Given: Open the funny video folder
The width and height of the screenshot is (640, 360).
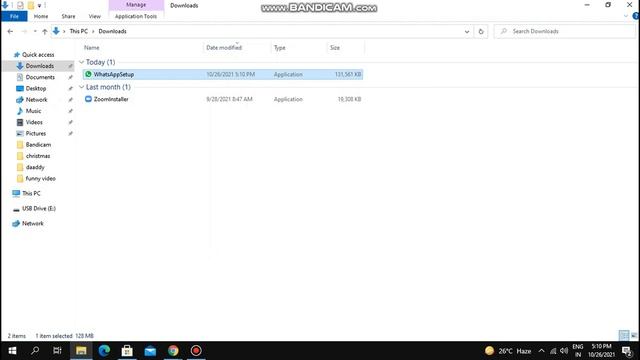Looking at the screenshot, I should 40,178.
